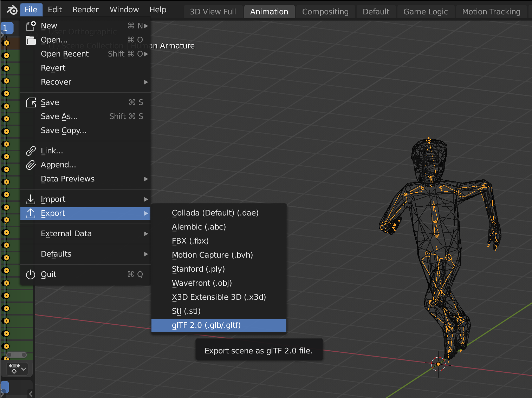Click the Blender logo icon
The height and width of the screenshot is (398, 532).
[x=12, y=10]
